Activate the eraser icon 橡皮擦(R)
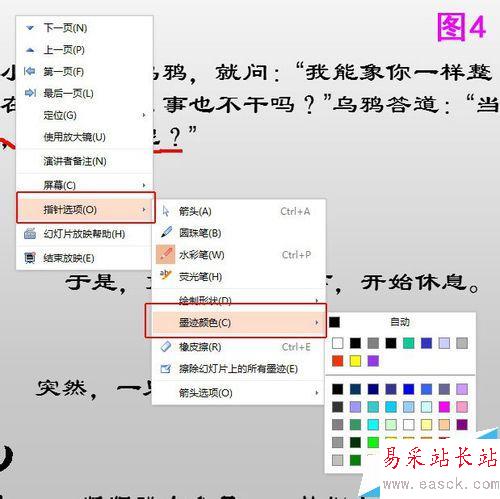 point(166,346)
